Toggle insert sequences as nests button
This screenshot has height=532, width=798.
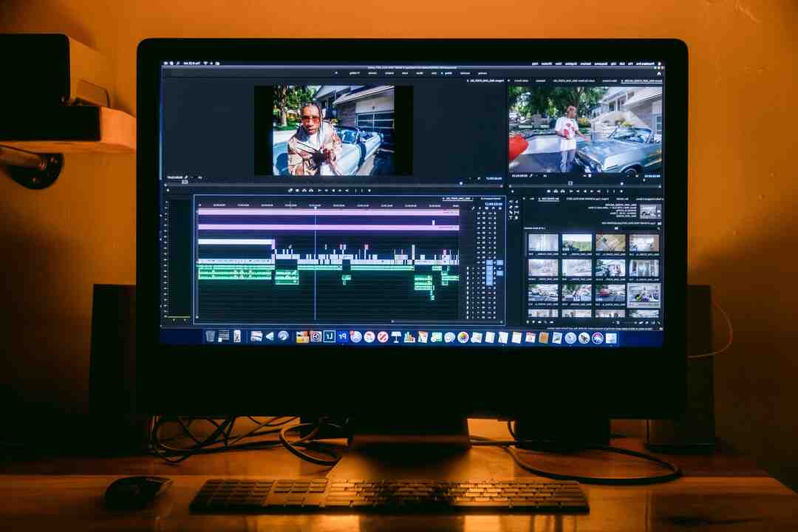tap(499, 208)
